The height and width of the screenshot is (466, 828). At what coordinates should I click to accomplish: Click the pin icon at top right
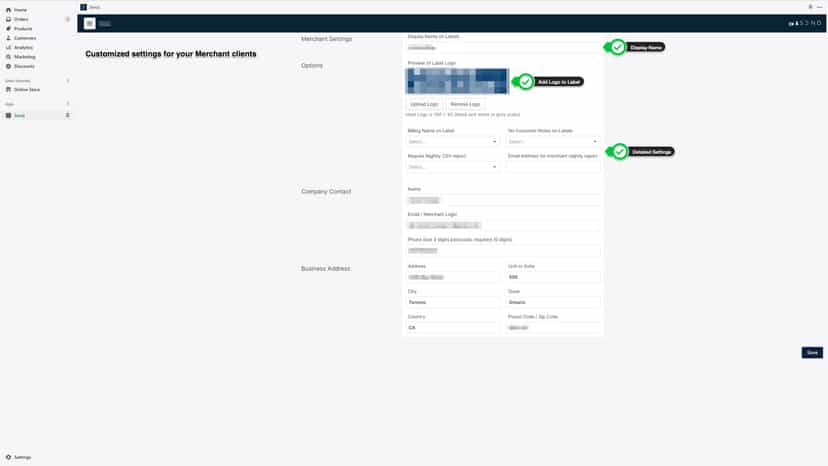pos(811,7)
